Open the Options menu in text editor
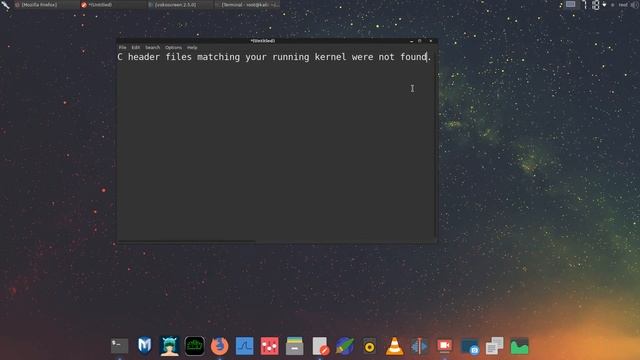 (173, 47)
